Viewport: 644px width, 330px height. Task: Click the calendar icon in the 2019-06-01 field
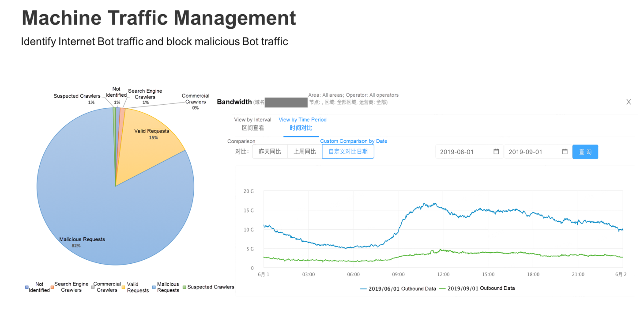click(x=496, y=152)
